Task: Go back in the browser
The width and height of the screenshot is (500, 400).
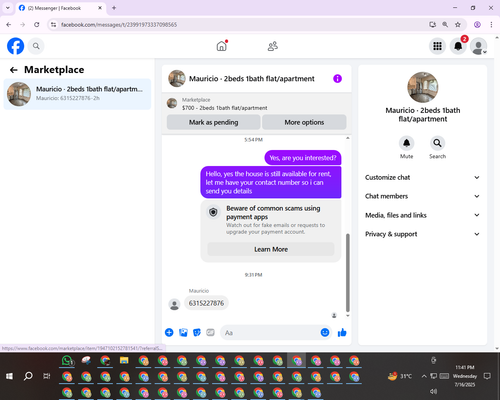Action: coord(9,24)
